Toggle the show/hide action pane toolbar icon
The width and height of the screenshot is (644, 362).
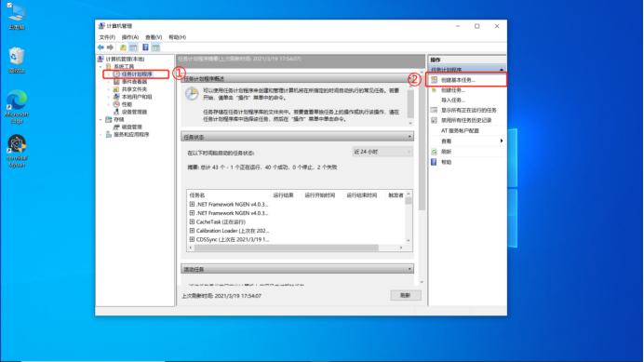(155, 47)
